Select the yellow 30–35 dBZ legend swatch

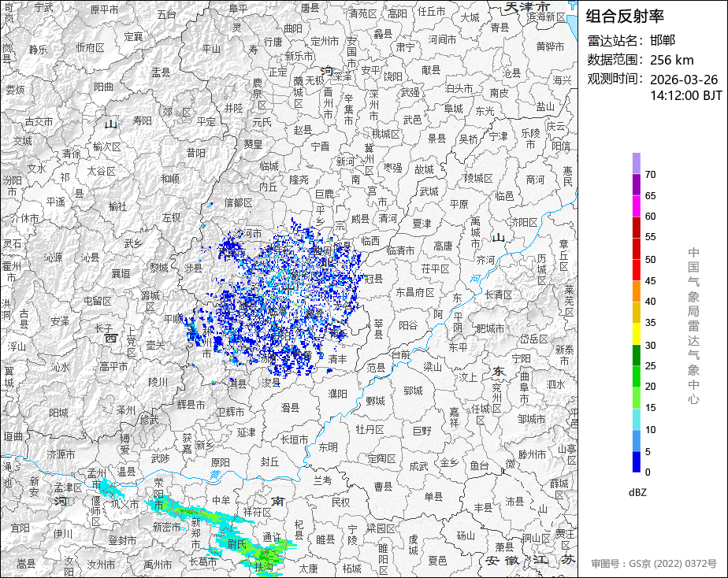(x=636, y=333)
